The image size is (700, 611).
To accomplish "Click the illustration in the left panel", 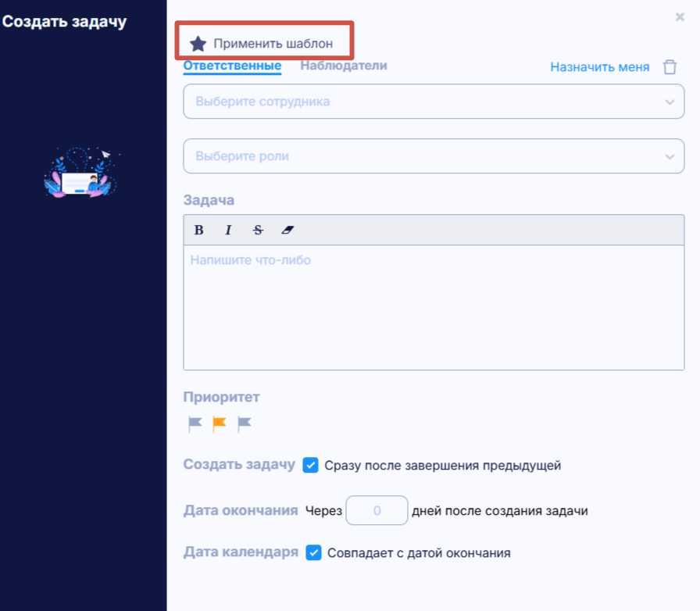I will [82, 173].
